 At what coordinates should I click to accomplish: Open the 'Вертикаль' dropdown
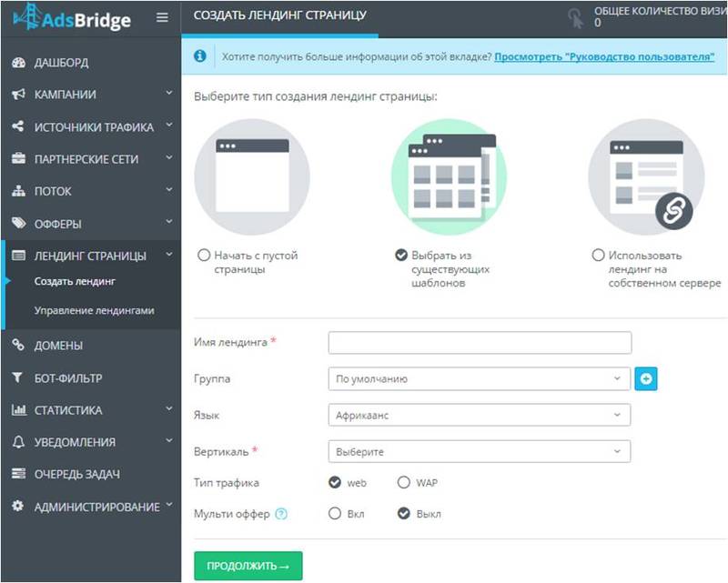(479, 451)
